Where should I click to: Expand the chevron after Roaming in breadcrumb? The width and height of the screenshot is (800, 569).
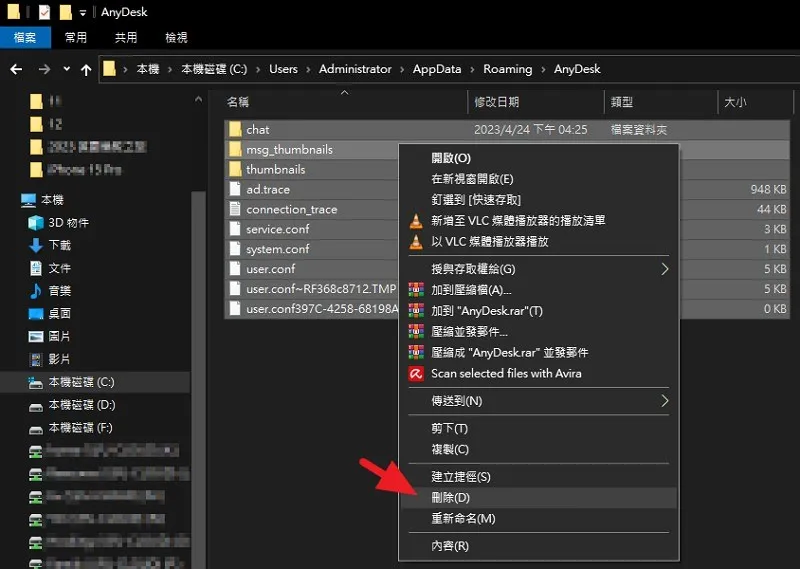coord(543,69)
